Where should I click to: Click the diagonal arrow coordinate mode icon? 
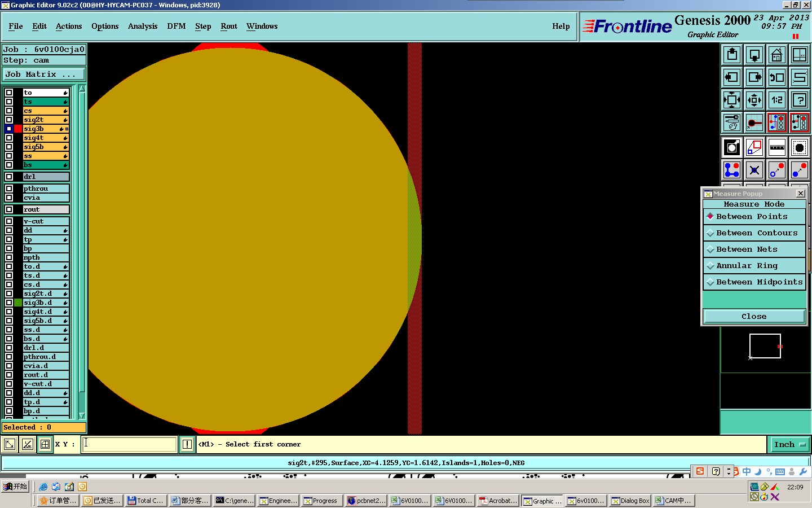coord(10,444)
